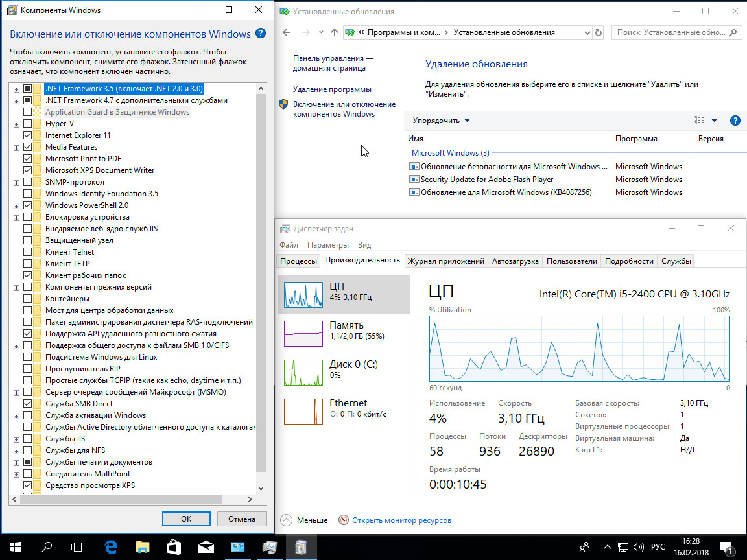Open Mail app from taskbar
747x560 pixels.
click(x=206, y=547)
